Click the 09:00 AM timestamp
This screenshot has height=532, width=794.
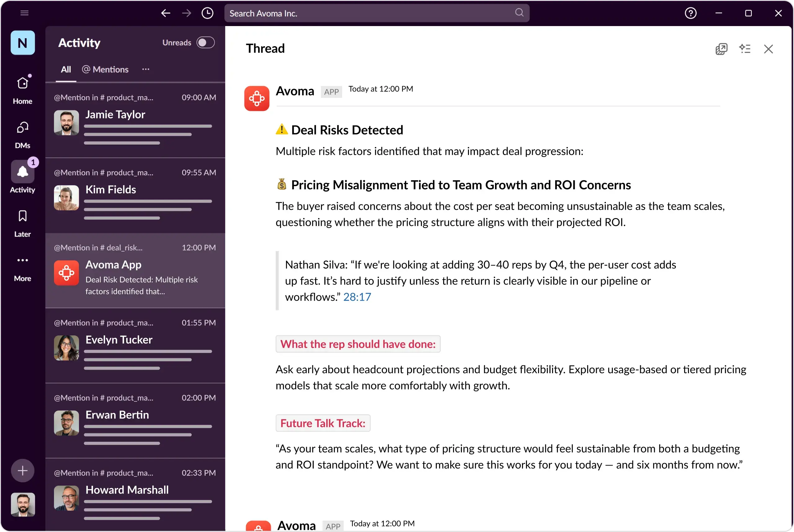click(199, 97)
